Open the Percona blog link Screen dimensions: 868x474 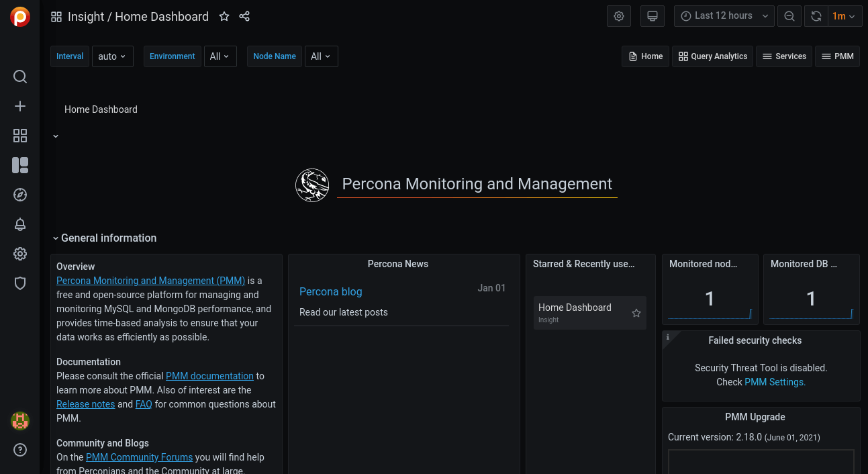pos(330,291)
